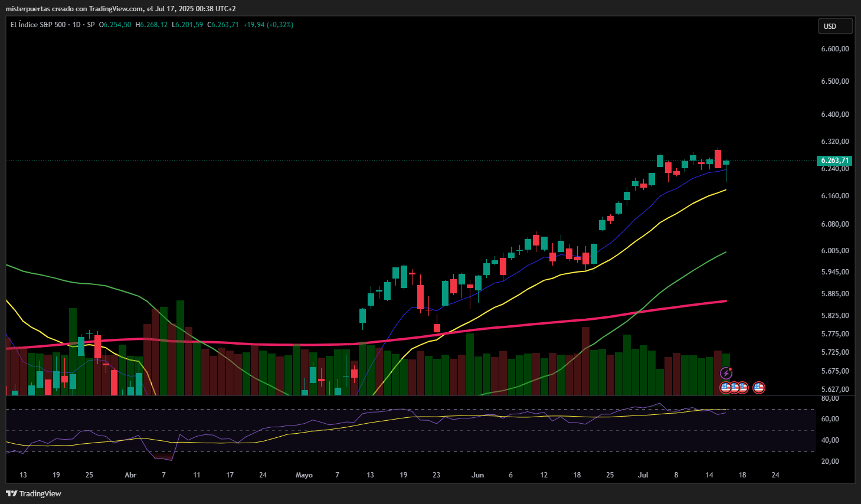Click the TradingView logo at bottom left

click(x=34, y=493)
